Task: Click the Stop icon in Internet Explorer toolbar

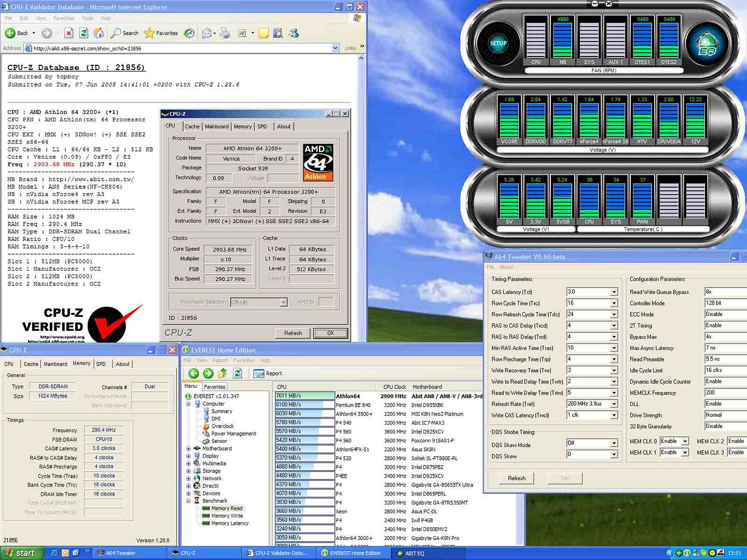Action: coord(68,33)
